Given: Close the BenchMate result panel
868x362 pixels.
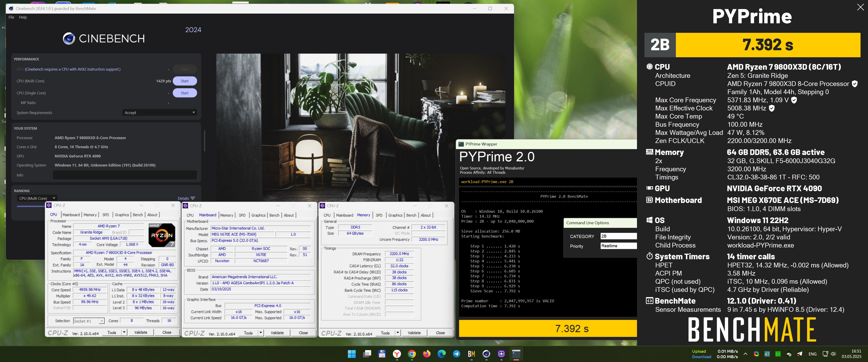Looking at the screenshot, I should [x=860, y=7].
